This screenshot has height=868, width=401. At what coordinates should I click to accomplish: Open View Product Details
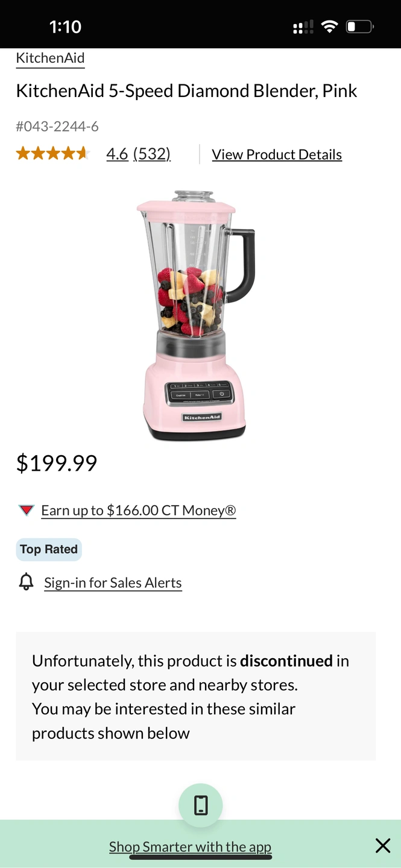277,155
